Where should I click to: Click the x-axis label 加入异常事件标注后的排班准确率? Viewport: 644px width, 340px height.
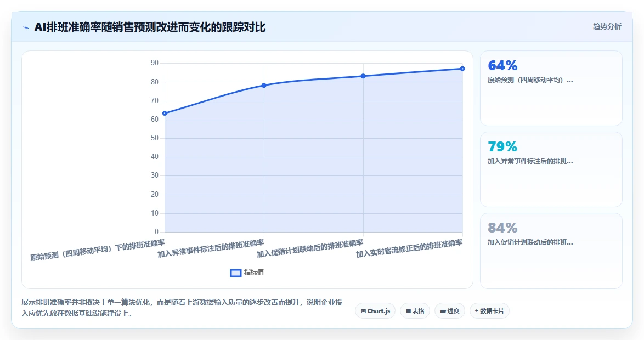211,248
